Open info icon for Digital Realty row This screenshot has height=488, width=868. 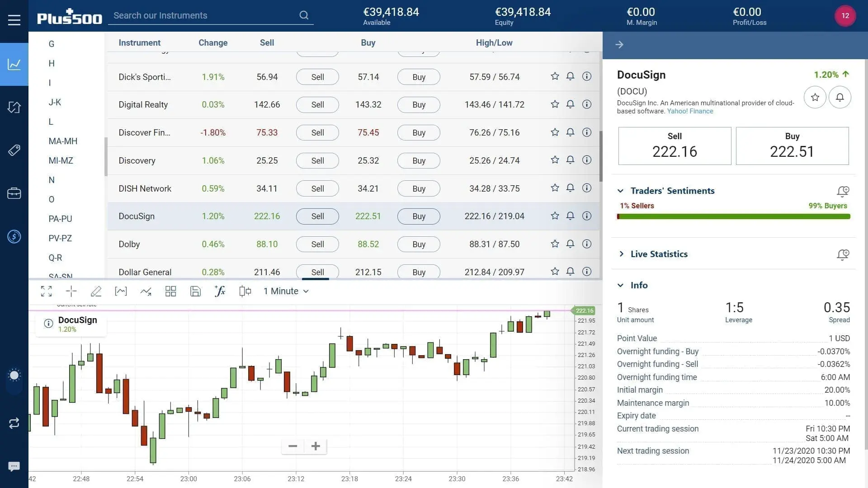click(x=586, y=104)
